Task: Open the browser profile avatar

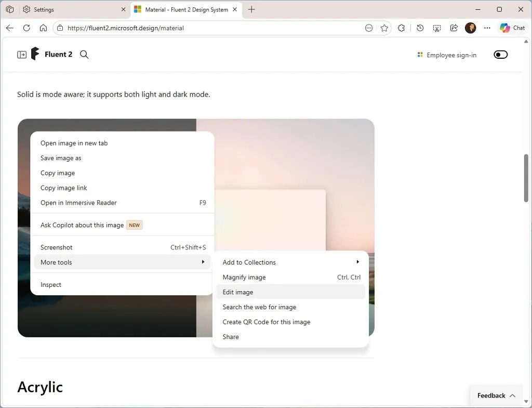Action: pos(470,28)
